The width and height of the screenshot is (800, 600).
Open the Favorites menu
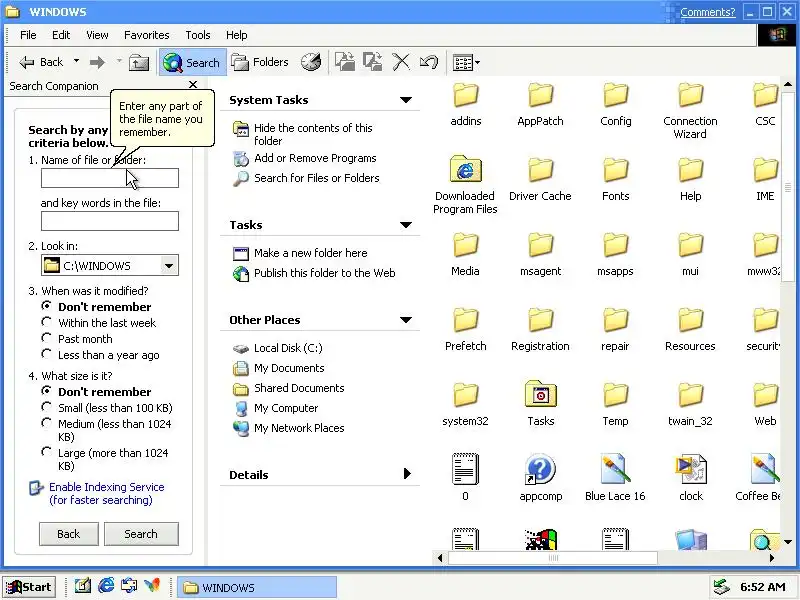(146, 35)
